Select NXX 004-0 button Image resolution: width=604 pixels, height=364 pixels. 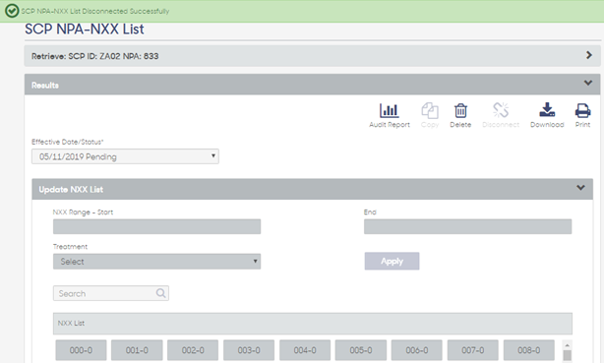point(305,350)
